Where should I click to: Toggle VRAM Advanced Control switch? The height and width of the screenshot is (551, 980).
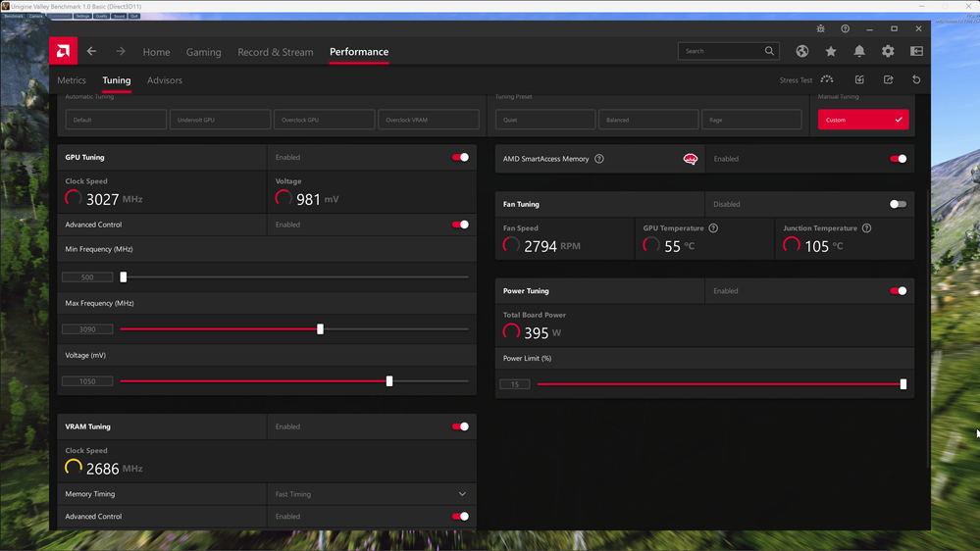[x=461, y=517]
